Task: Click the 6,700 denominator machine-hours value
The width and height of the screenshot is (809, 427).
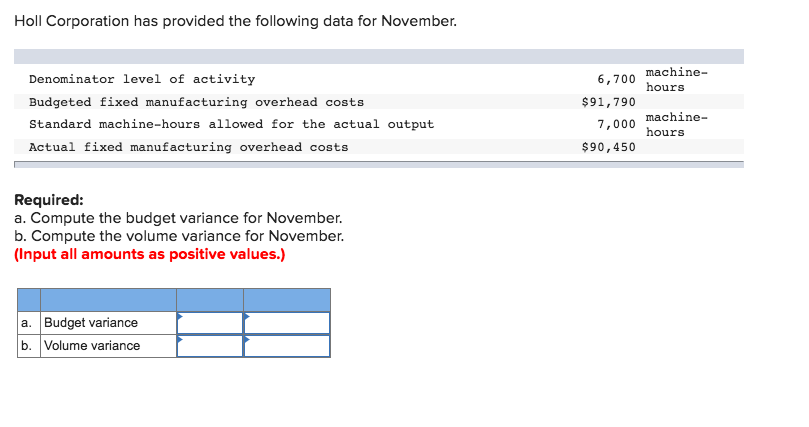Action: tap(616, 79)
